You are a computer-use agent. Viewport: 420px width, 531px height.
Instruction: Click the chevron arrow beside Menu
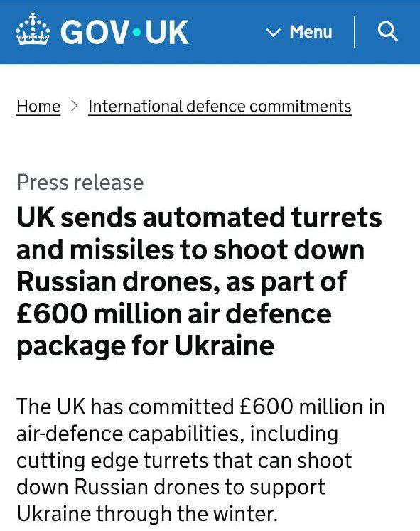tap(273, 33)
